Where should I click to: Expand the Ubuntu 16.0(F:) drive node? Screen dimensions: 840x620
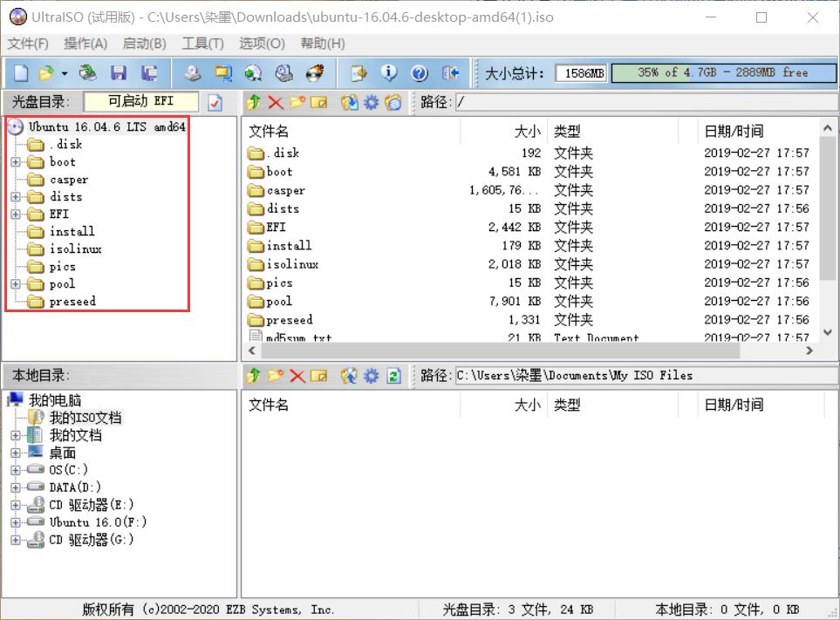[x=16, y=522]
